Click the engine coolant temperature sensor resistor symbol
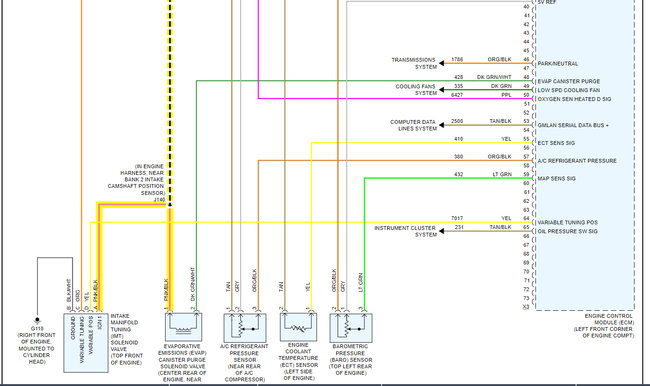 click(x=298, y=328)
